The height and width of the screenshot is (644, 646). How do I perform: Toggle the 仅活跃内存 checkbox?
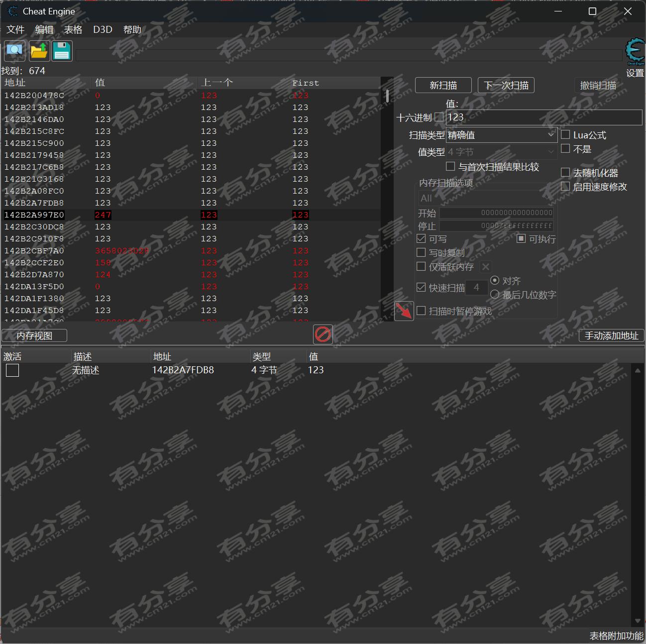pos(421,266)
